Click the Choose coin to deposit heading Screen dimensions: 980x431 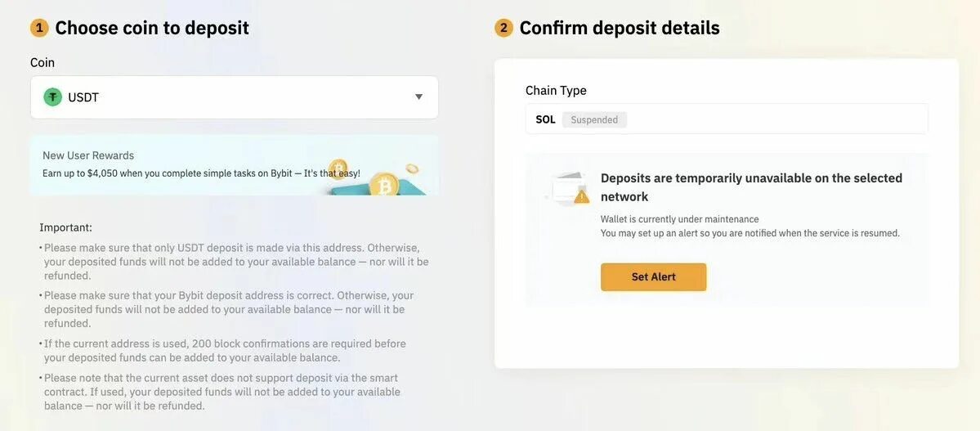tap(152, 28)
